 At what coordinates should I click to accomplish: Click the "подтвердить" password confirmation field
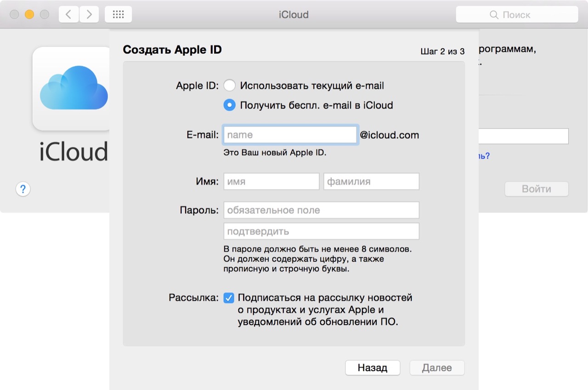point(321,231)
